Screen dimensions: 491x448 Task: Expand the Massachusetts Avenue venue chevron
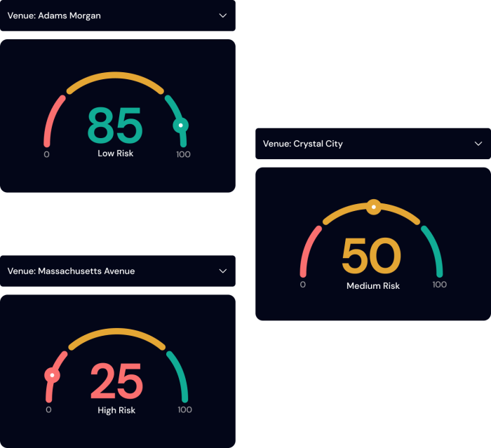pyautogui.click(x=222, y=271)
